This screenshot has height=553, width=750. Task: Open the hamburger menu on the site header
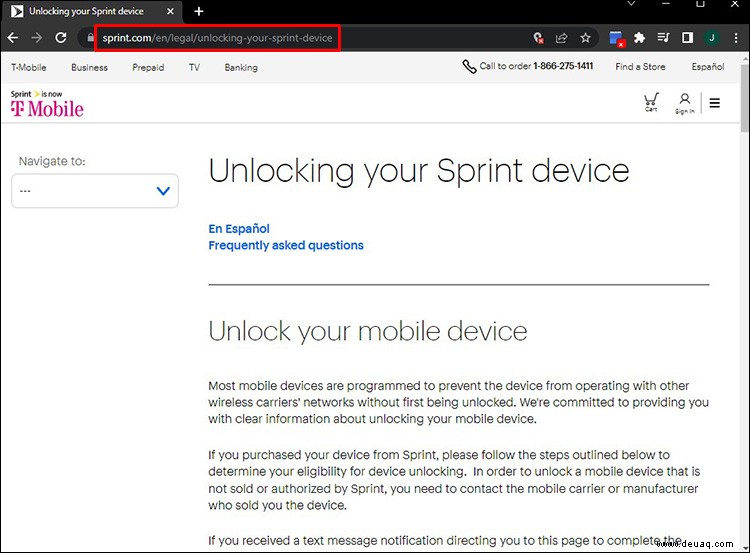click(715, 103)
